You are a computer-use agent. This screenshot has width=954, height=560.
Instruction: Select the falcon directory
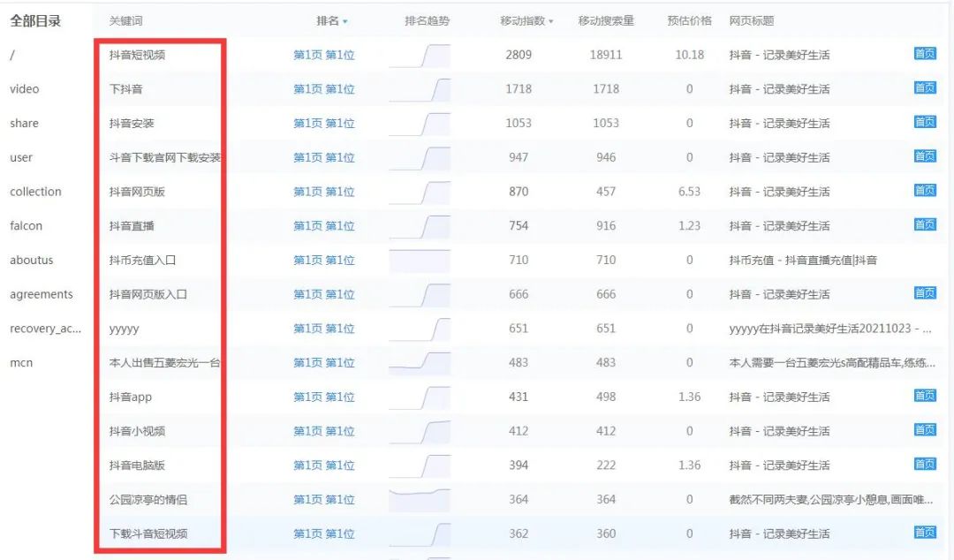[26, 226]
